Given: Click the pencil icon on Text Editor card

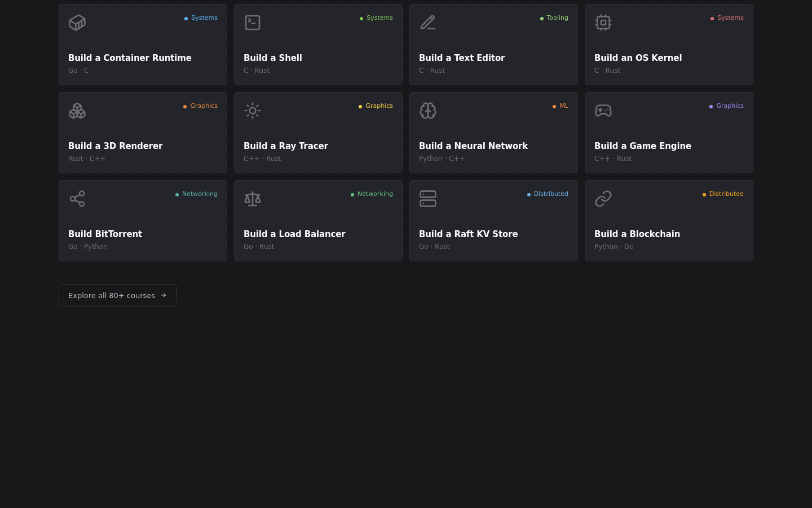Looking at the screenshot, I should click(x=428, y=23).
